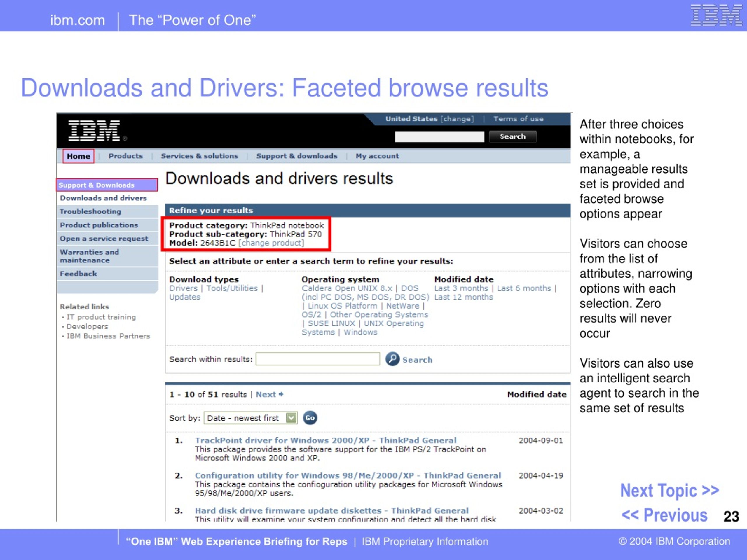This screenshot has width=747, height=560.
Task: Open Configuration utility for Windows result
Action: pyautogui.click(x=348, y=475)
